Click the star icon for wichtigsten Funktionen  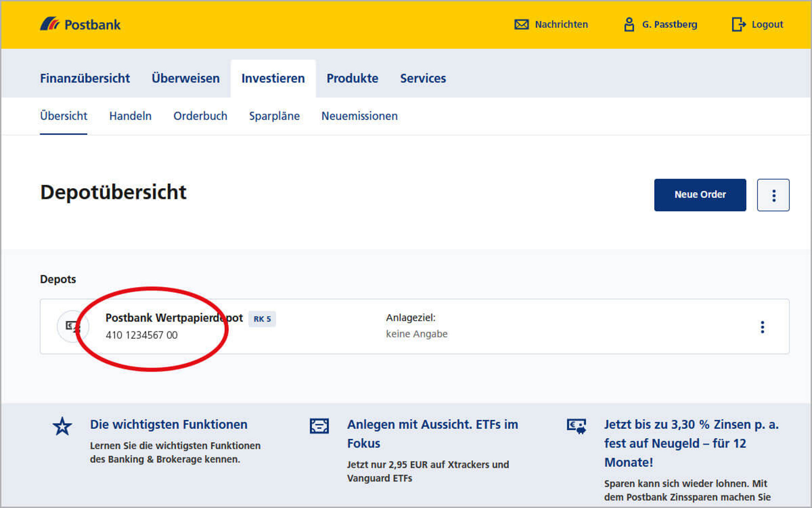(62, 426)
